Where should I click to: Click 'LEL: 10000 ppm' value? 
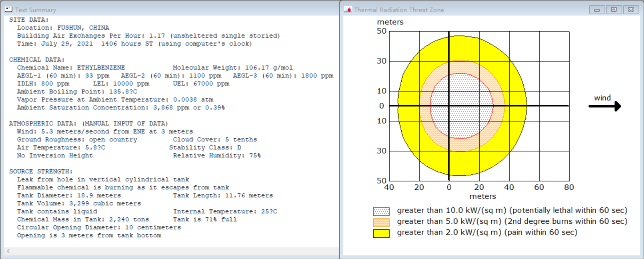pyautogui.click(x=121, y=84)
